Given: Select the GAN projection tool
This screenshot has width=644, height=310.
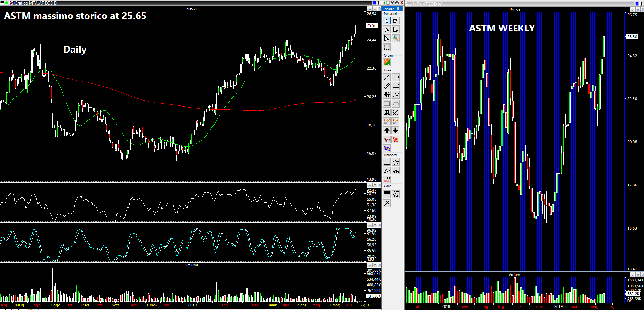Looking at the screenshot, I should [x=395, y=194].
